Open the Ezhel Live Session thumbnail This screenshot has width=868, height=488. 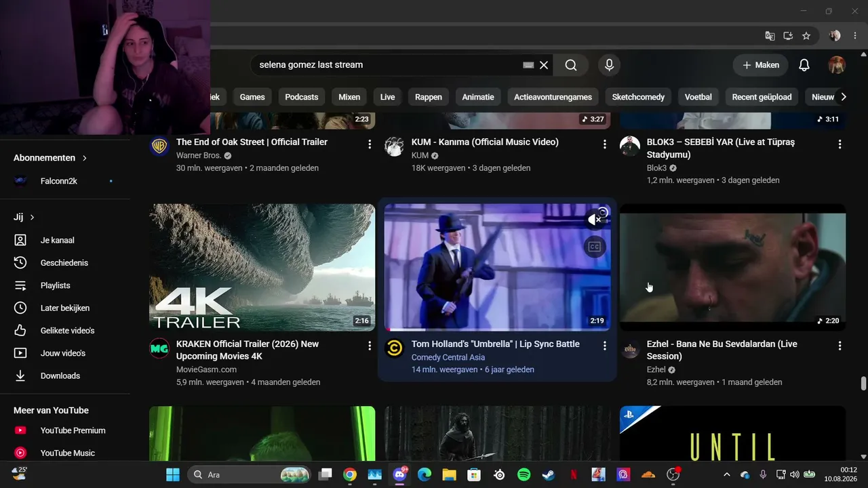tap(732, 268)
